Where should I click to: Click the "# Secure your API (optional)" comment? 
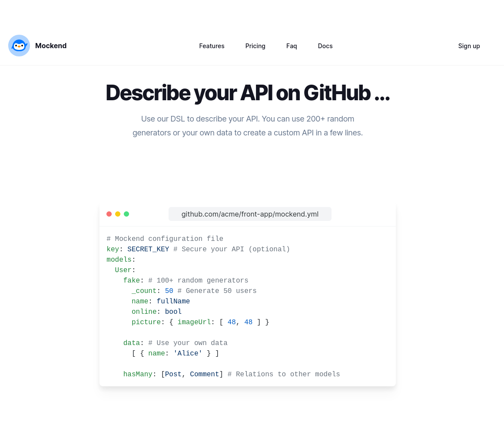(232, 249)
